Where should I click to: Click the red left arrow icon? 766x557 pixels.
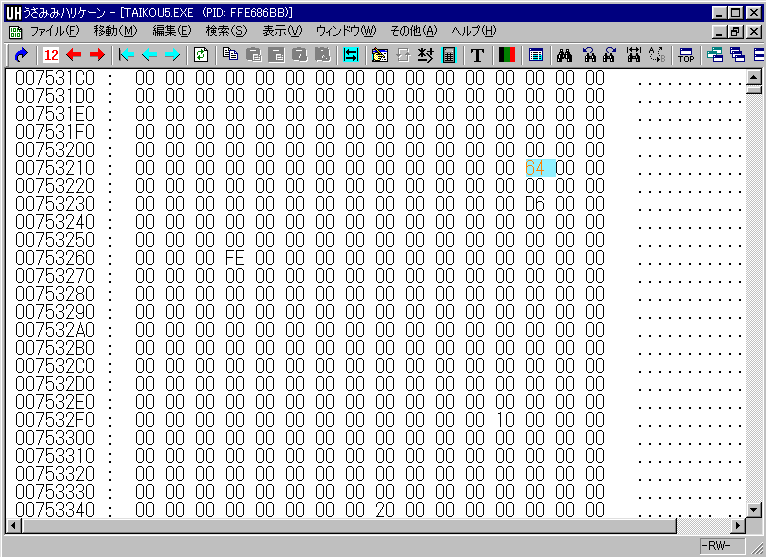point(74,55)
